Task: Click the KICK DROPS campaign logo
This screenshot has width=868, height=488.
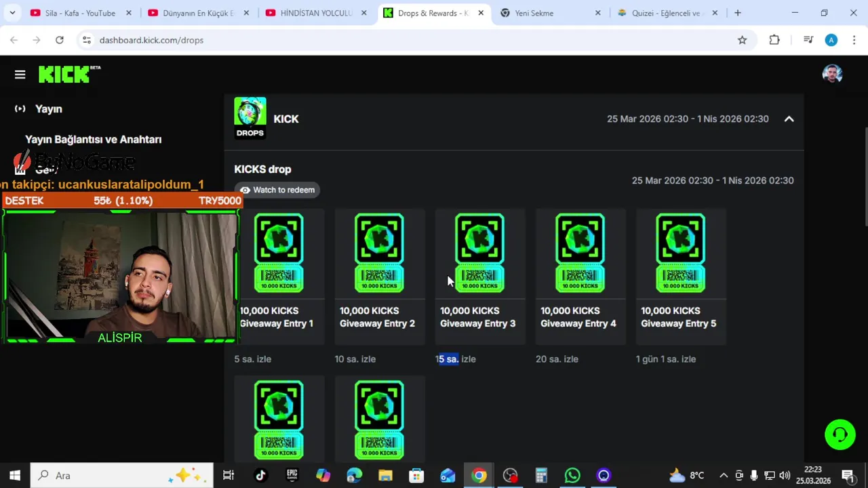Action: pyautogui.click(x=250, y=118)
